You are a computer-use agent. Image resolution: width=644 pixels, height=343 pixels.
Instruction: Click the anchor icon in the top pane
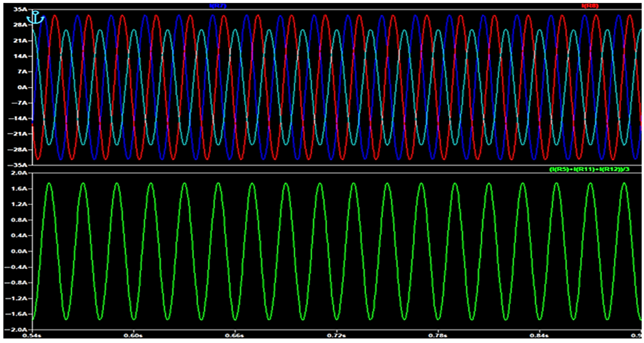coord(36,18)
